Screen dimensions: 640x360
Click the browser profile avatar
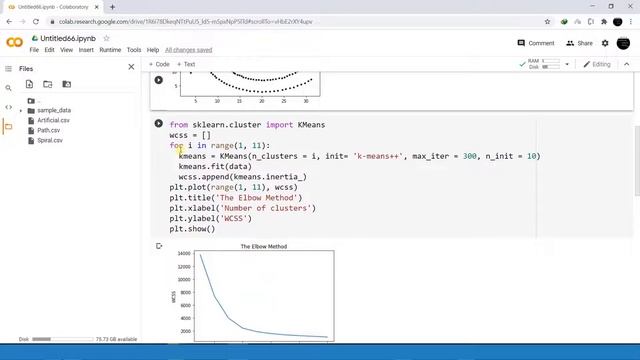coord(618,22)
